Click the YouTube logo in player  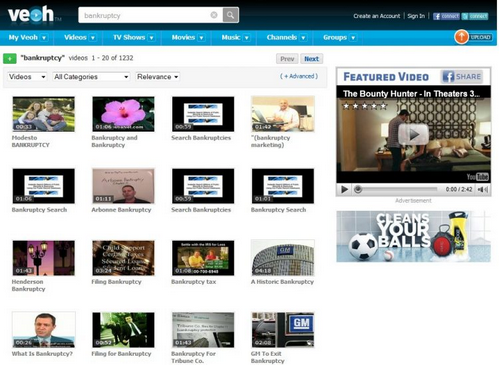(477, 176)
